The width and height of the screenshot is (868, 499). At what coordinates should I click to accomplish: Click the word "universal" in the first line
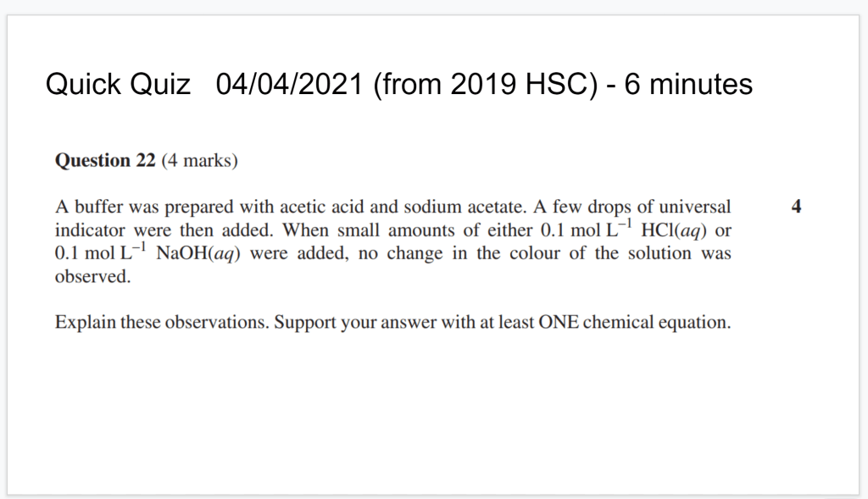click(695, 207)
